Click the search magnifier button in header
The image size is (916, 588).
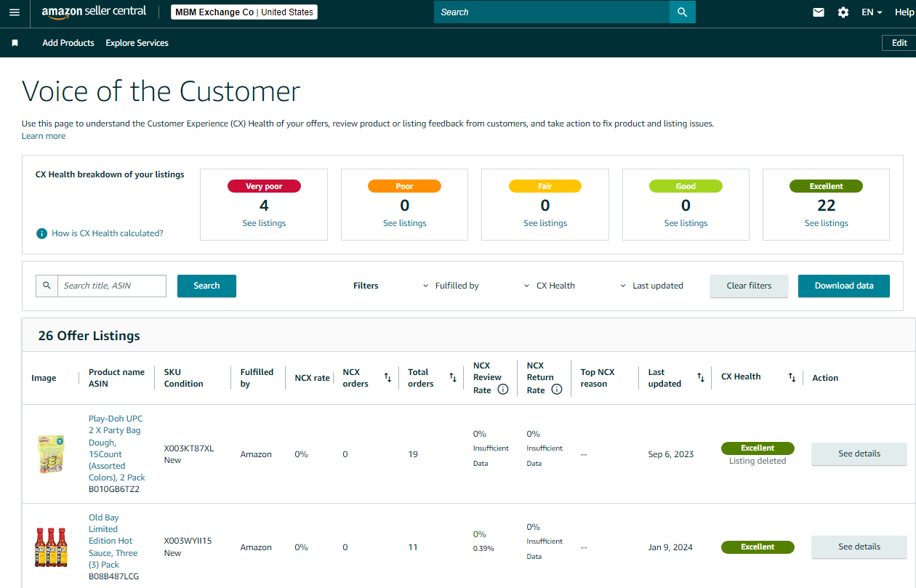coord(682,12)
